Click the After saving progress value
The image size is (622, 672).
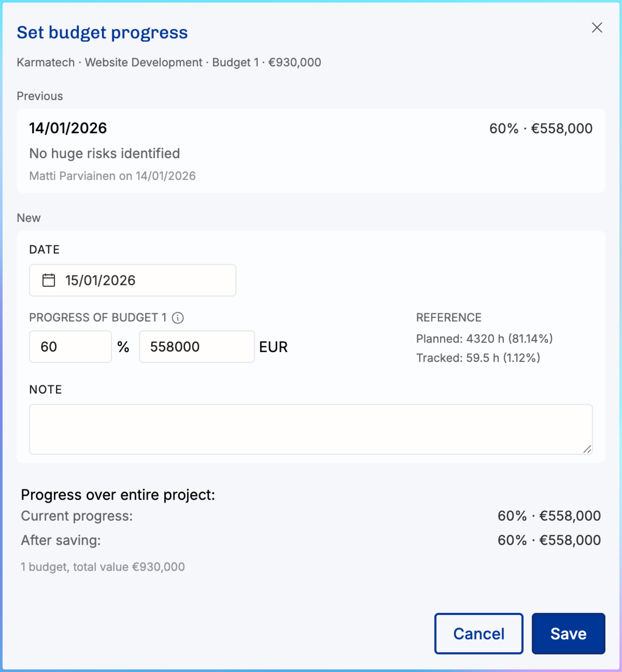[549, 540]
